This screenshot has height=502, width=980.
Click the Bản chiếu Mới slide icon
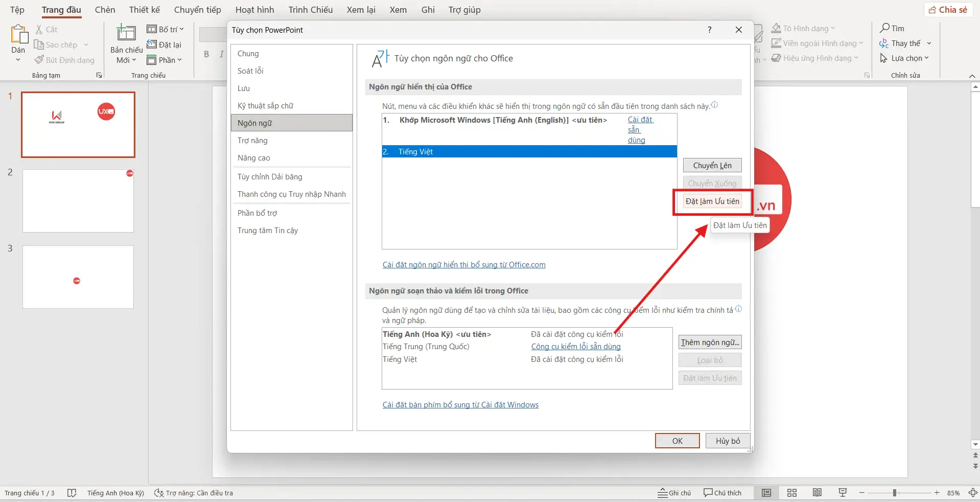click(x=126, y=33)
